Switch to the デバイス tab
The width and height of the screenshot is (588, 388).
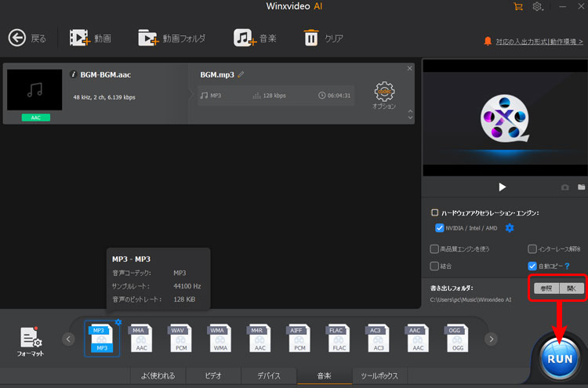pyautogui.click(x=269, y=375)
